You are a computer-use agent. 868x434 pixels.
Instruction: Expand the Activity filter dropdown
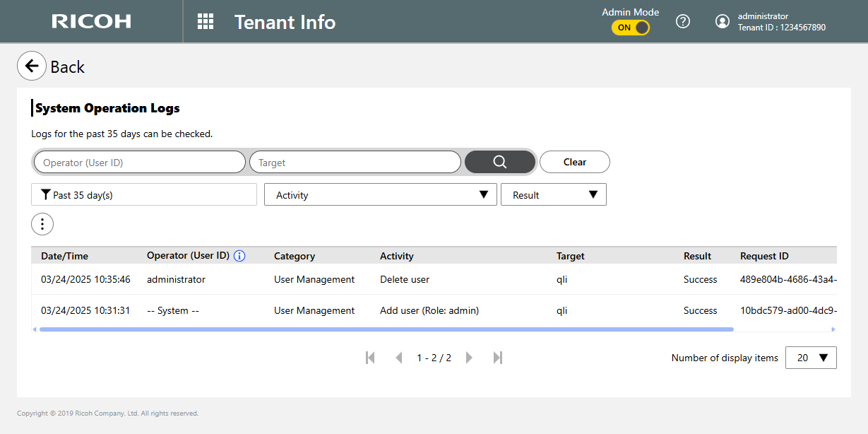tap(380, 195)
